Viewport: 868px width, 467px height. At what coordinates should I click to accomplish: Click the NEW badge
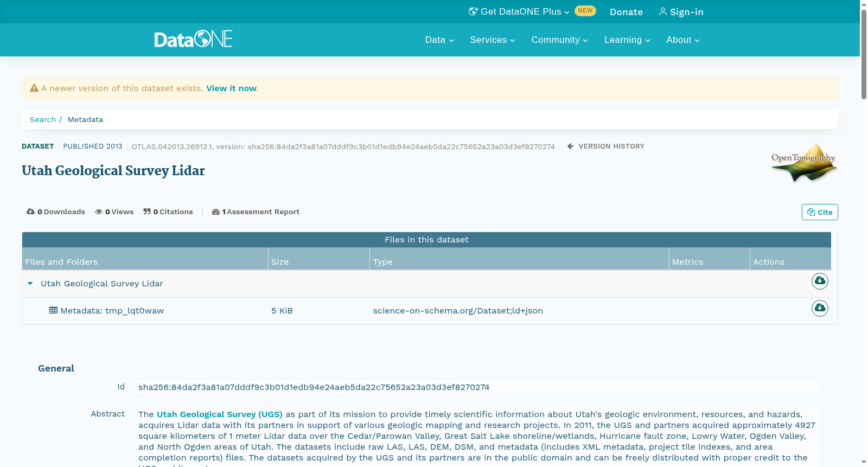click(x=585, y=11)
